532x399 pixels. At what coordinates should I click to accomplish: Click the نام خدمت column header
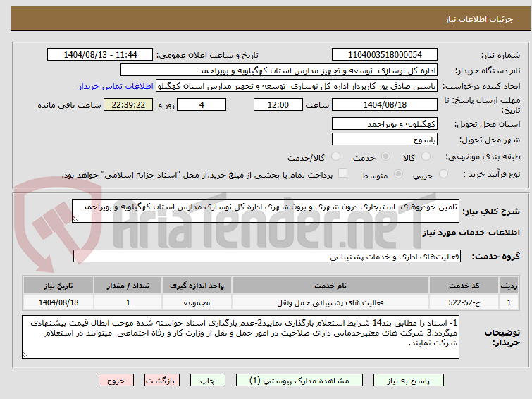(x=330, y=286)
